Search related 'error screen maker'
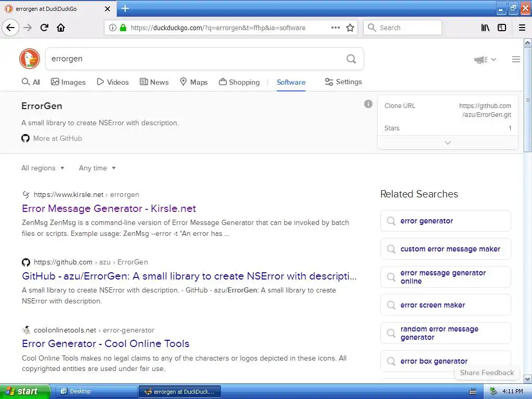532x399 pixels. (445, 305)
